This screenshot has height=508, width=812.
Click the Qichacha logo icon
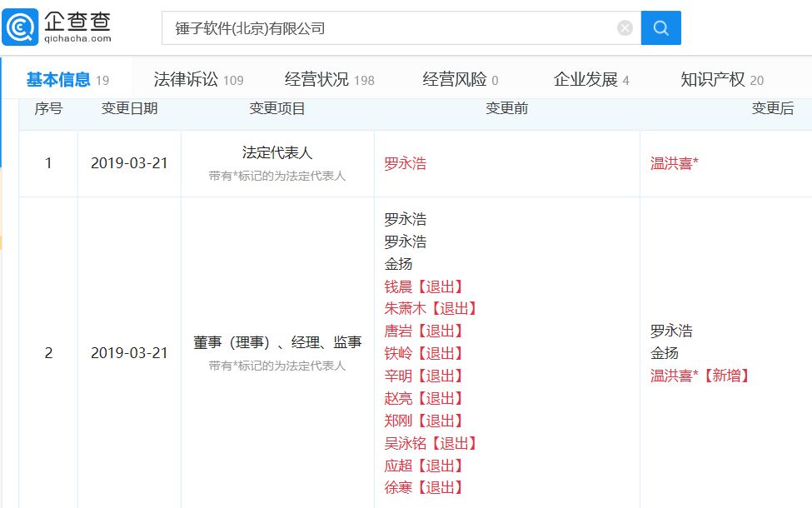pyautogui.click(x=20, y=27)
